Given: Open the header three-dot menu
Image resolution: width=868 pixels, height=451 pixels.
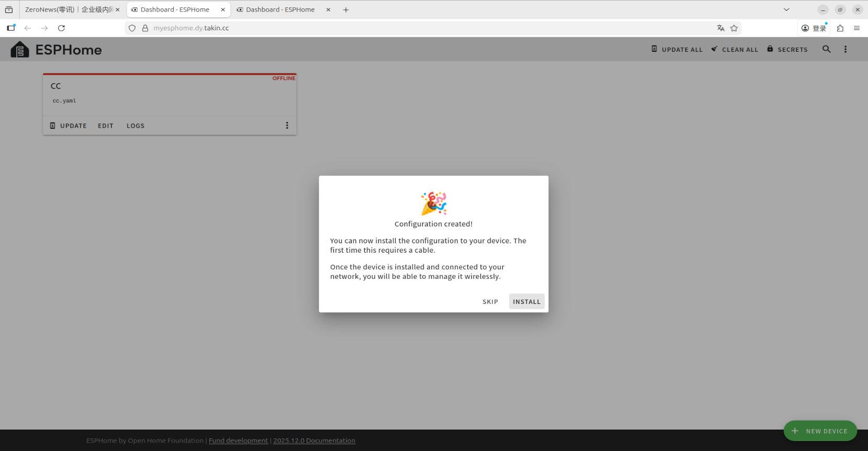Looking at the screenshot, I should tap(845, 49).
